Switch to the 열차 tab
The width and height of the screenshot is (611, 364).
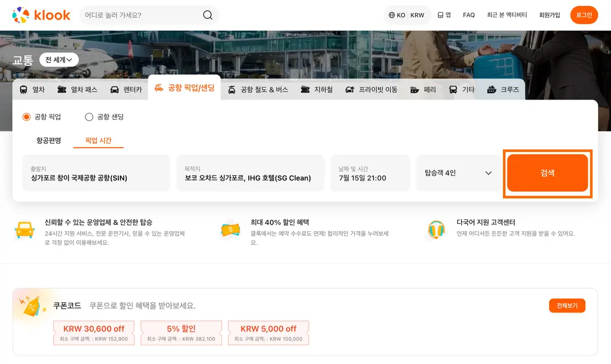(32, 89)
